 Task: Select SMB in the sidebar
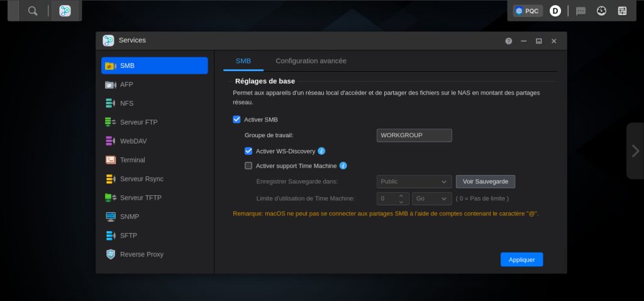click(155, 65)
